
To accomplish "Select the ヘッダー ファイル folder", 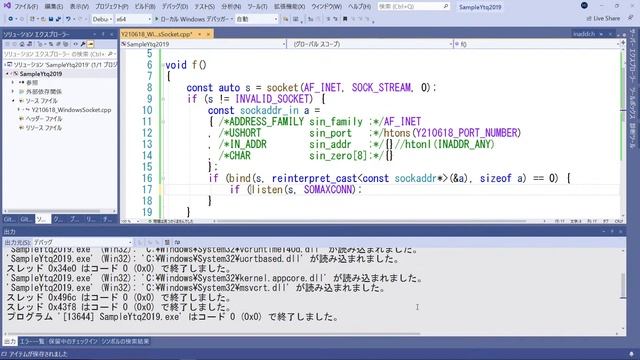I will coord(44,119).
